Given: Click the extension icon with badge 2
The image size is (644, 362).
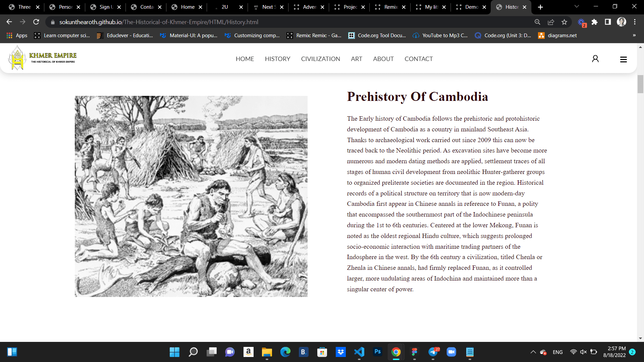Looking at the screenshot, I should (x=582, y=22).
